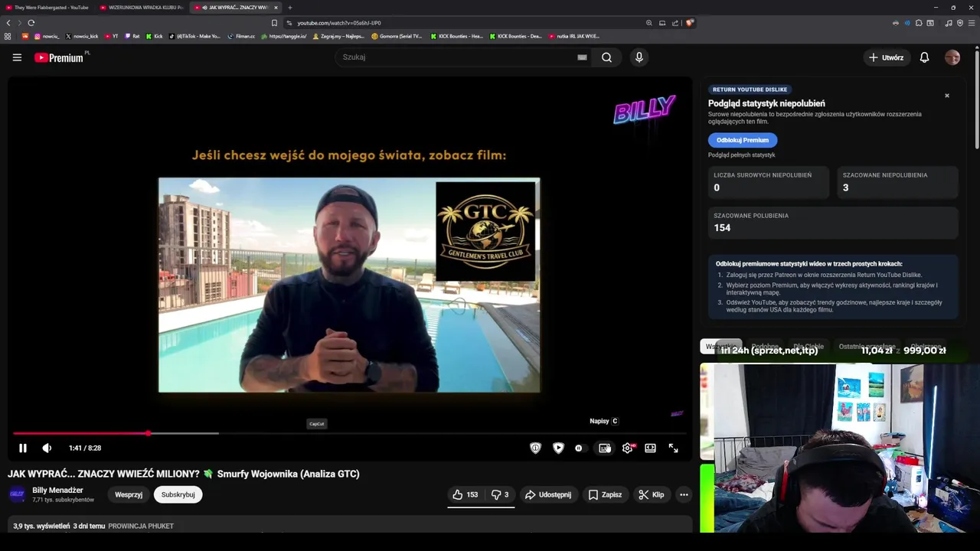Image resolution: width=980 pixels, height=551 pixels.
Task: Open the music note media control icon
Action: point(949,23)
